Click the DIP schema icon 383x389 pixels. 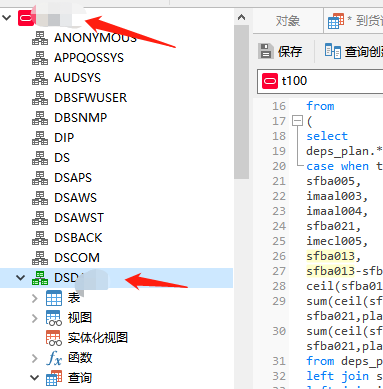point(40,138)
